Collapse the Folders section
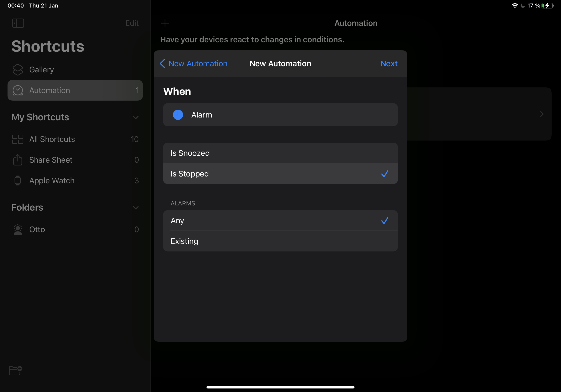The width and height of the screenshot is (561, 392). point(136,208)
